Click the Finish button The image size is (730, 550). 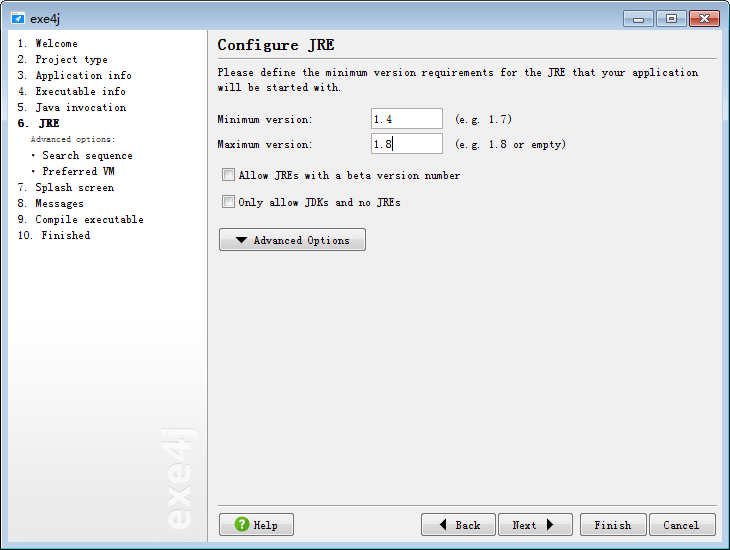[x=612, y=525]
